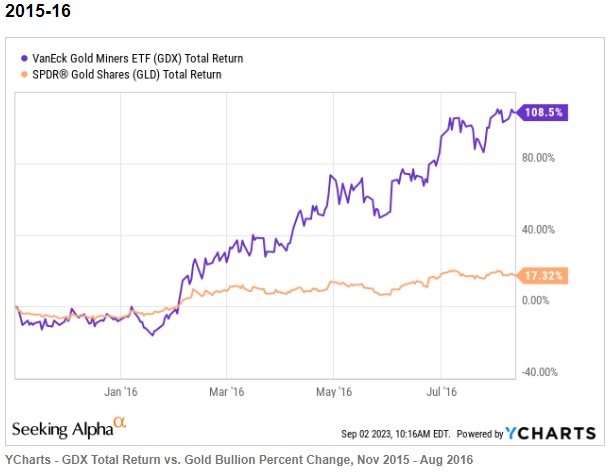Screen dimensions: 609x472
Task: Click the Sep 02 2023 timestamp text
Action: pyautogui.click(x=396, y=434)
